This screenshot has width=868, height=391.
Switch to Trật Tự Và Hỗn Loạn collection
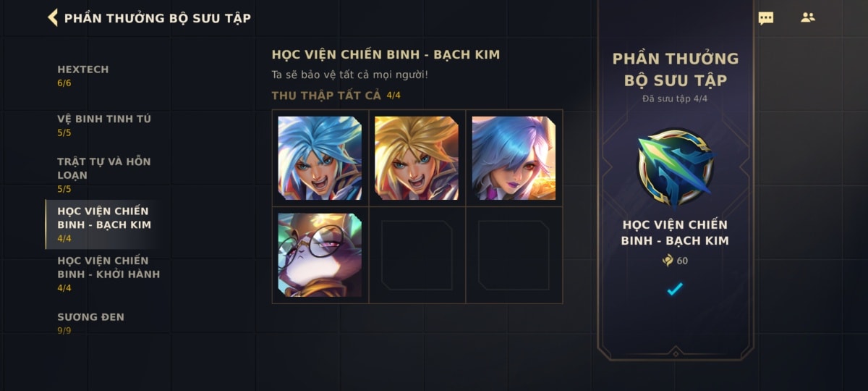click(103, 175)
